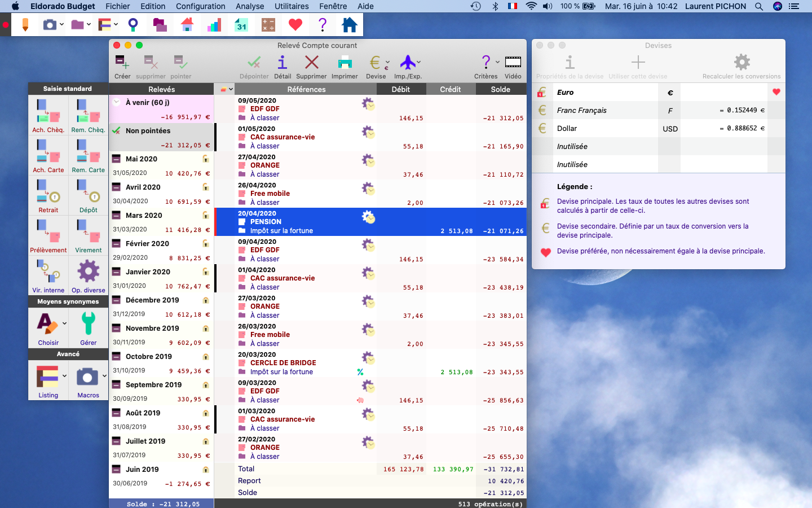
Task: Click the Débit column header
Action: coord(401,89)
